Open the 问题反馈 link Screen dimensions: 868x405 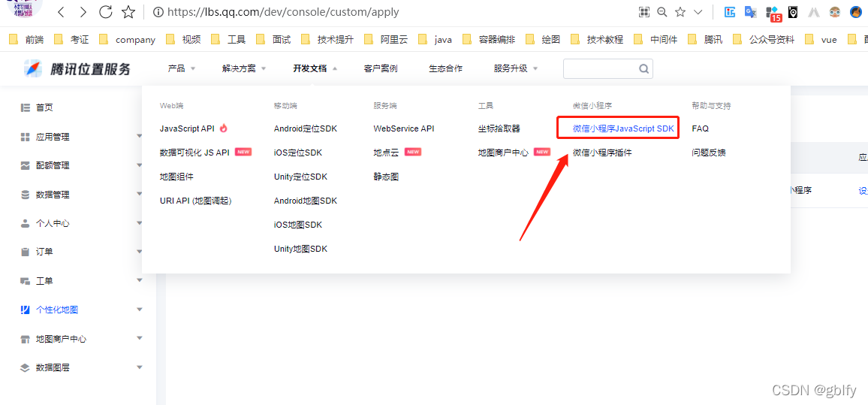click(x=709, y=153)
